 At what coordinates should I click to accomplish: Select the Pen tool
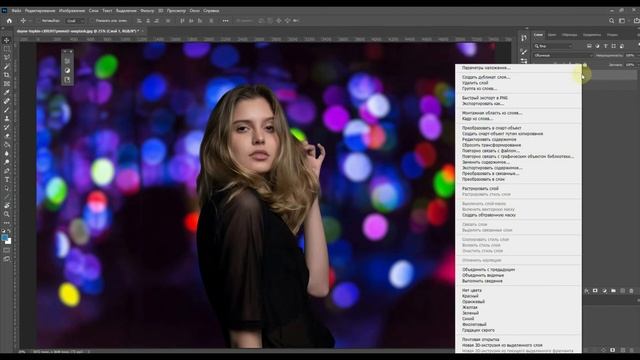coord(7,171)
